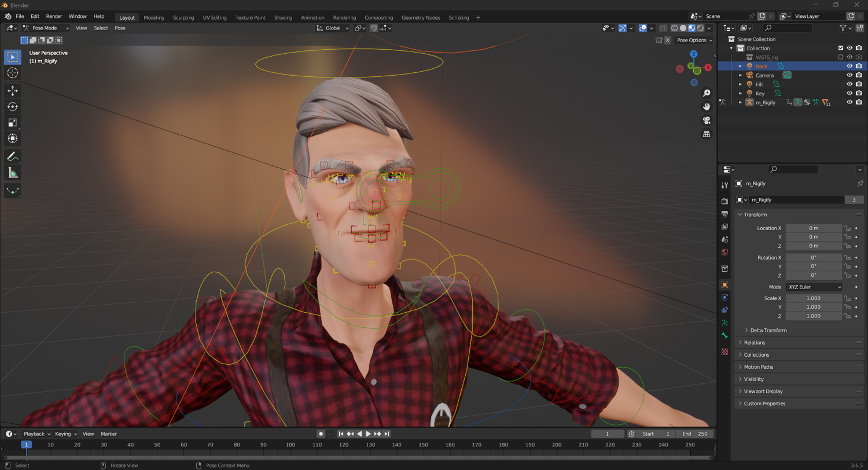Viewport: 868px width, 470px height.
Task: Open the World properties tab
Action: (x=724, y=252)
